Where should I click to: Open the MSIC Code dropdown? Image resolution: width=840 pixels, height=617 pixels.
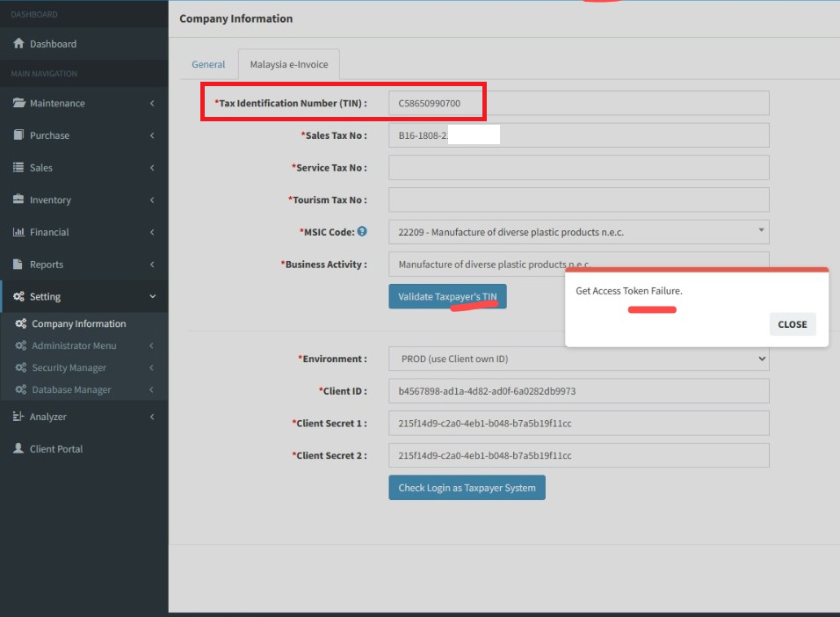(x=578, y=232)
